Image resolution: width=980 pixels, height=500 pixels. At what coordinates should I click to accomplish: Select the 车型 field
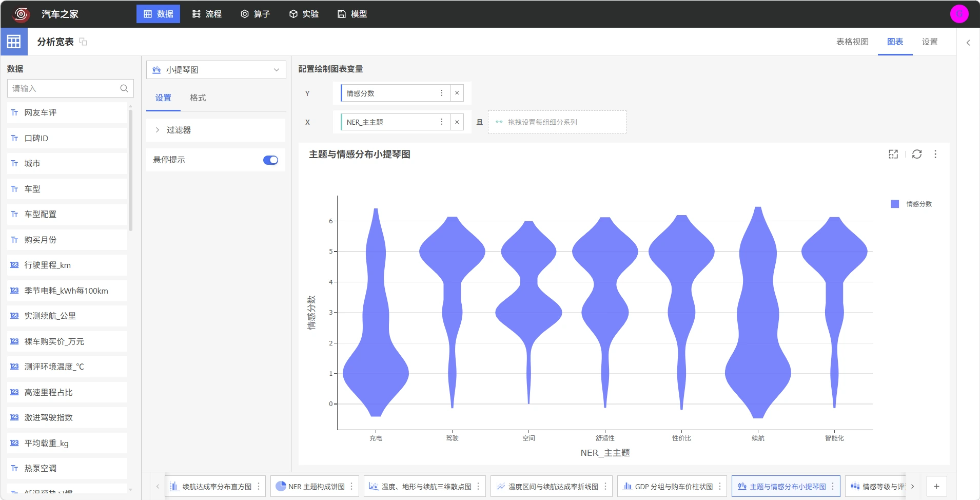(67, 189)
